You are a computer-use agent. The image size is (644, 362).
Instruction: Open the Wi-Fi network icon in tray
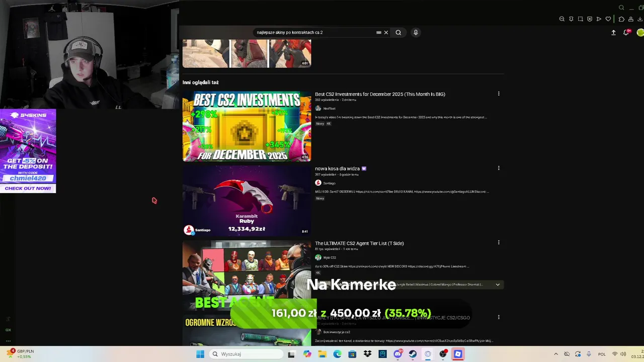(x=614, y=354)
